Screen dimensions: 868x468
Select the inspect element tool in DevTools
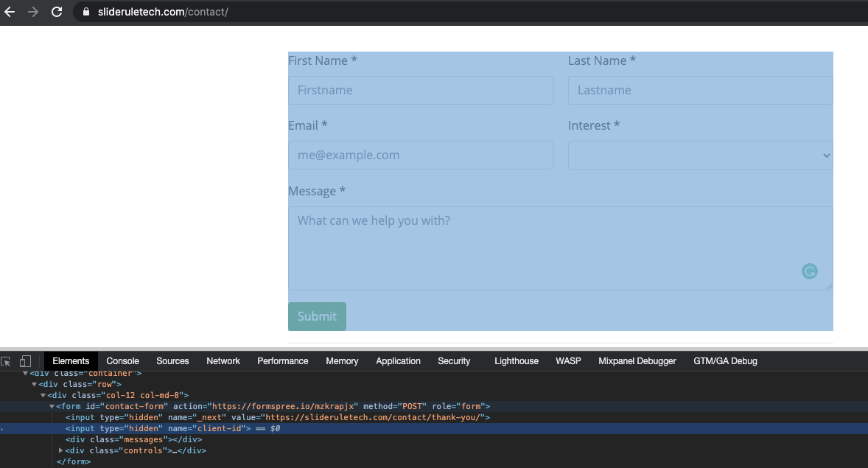[7, 360]
